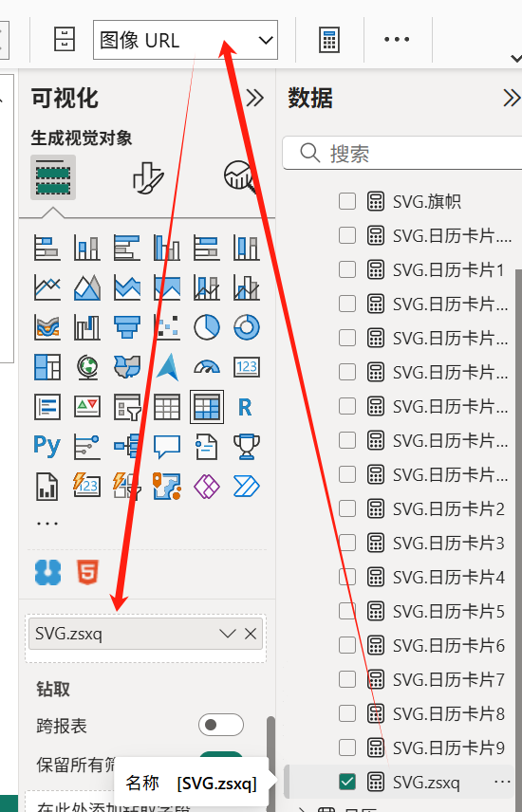Switch to the format visual paintbrush tab
This screenshot has width=522, height=812.
[x=148, y=177]
